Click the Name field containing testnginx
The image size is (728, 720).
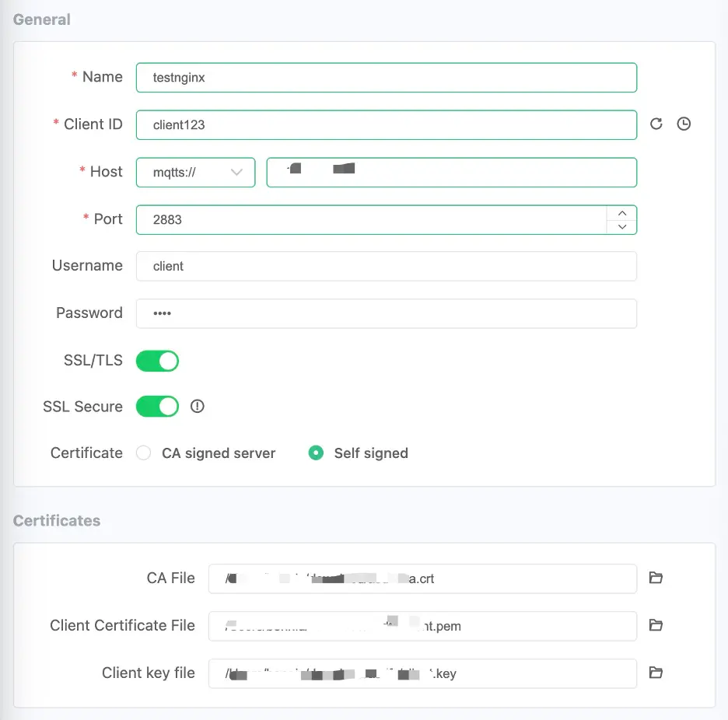386,78
